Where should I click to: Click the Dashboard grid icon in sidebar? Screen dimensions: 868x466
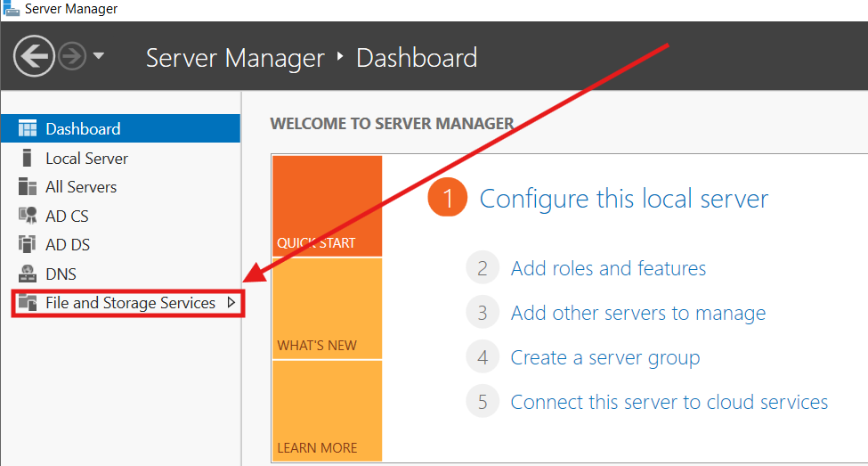tap(27, 128)
